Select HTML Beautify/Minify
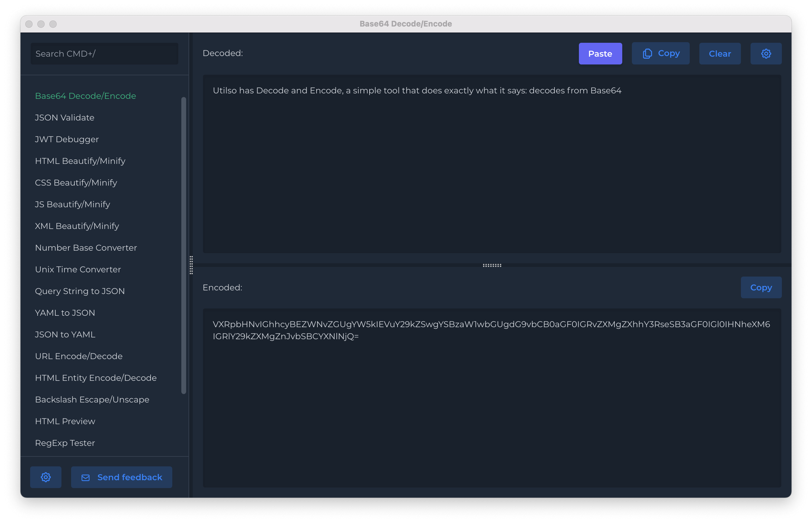This screenshot has width=812, height=523. [x=80, y=161]
